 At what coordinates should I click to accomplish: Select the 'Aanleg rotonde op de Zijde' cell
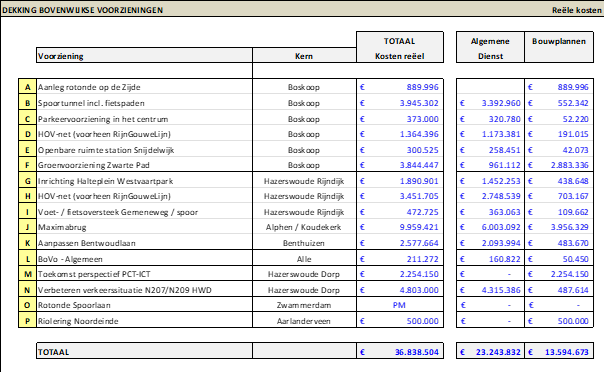144,87
